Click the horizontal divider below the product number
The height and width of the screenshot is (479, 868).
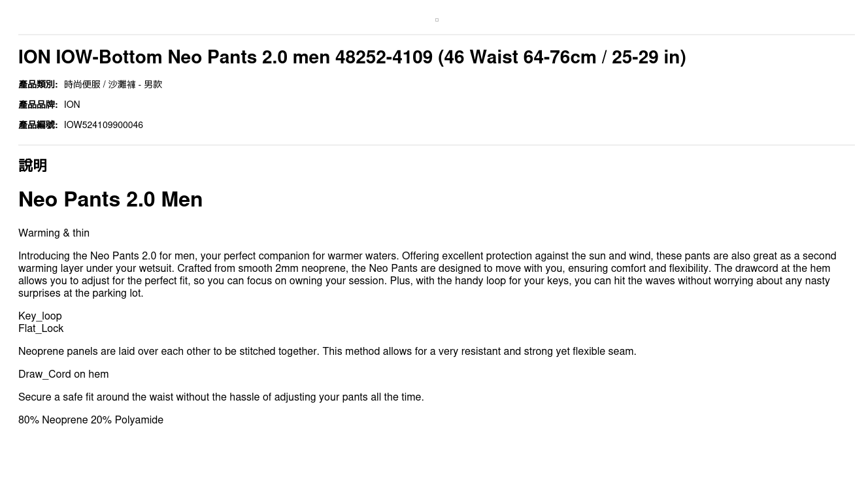click(437, 145)
